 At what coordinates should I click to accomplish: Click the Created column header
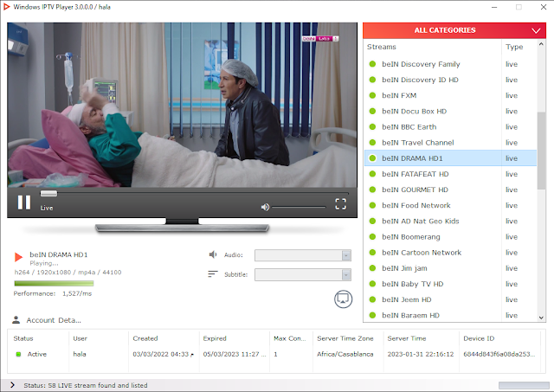click(x=145, y=338)
